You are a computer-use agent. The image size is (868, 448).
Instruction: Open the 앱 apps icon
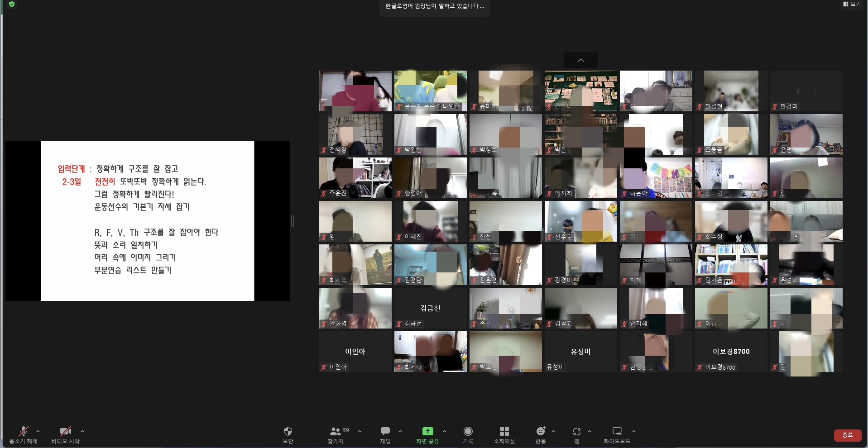click(576, 431)
